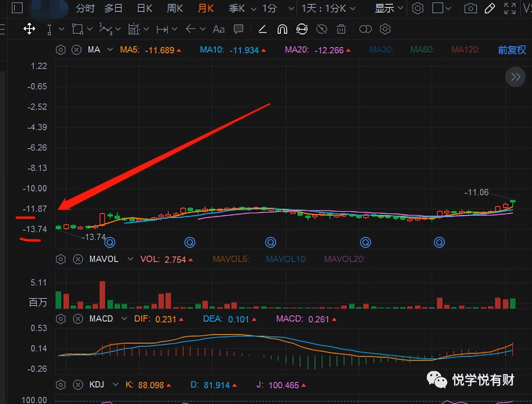Click the 前复权 adjustment link
532x404 pixels.
click(x=512, y=50)
